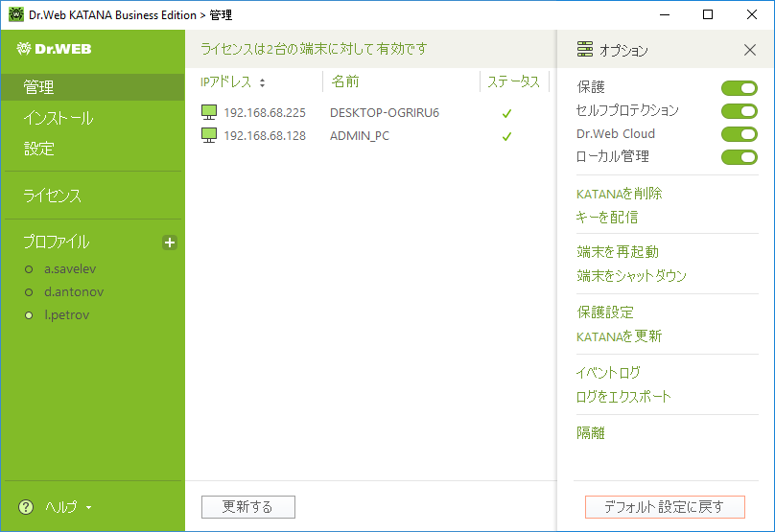Click the 更新する button

pos(248,507)
